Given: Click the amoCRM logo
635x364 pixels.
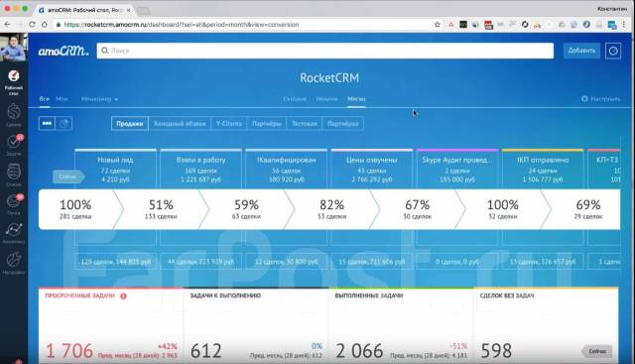Looking at the screenshot, I should 63,51.
